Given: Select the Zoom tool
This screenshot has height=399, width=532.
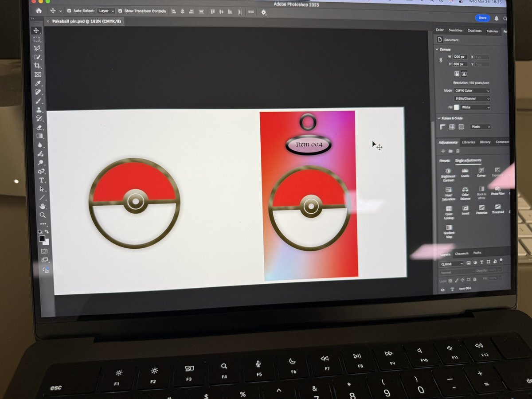Looking at the screenshot, I should click(x=42, y=215).
